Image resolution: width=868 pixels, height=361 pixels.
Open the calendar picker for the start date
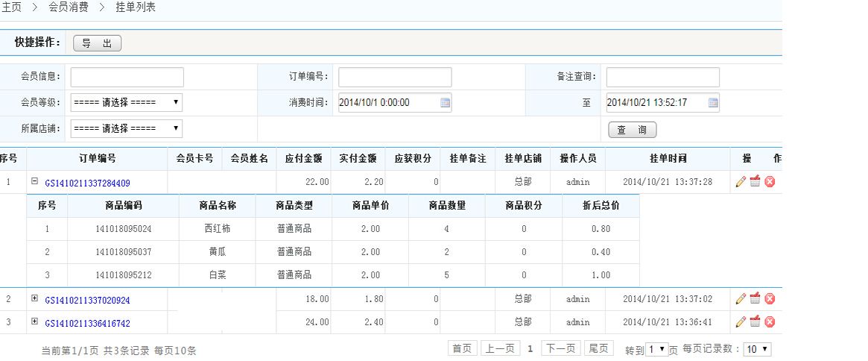coord(446,103)
